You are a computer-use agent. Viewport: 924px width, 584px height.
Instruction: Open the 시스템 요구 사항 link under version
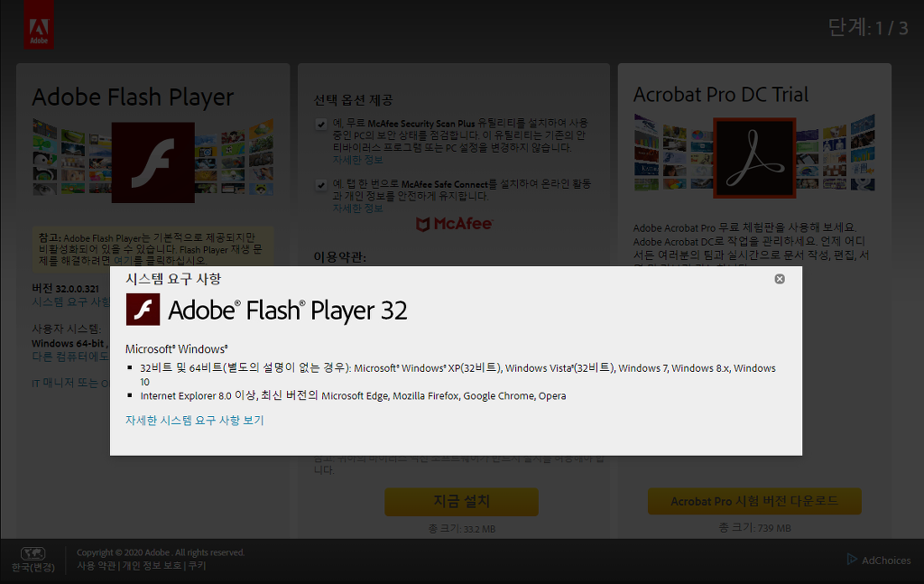click(70, 301)
